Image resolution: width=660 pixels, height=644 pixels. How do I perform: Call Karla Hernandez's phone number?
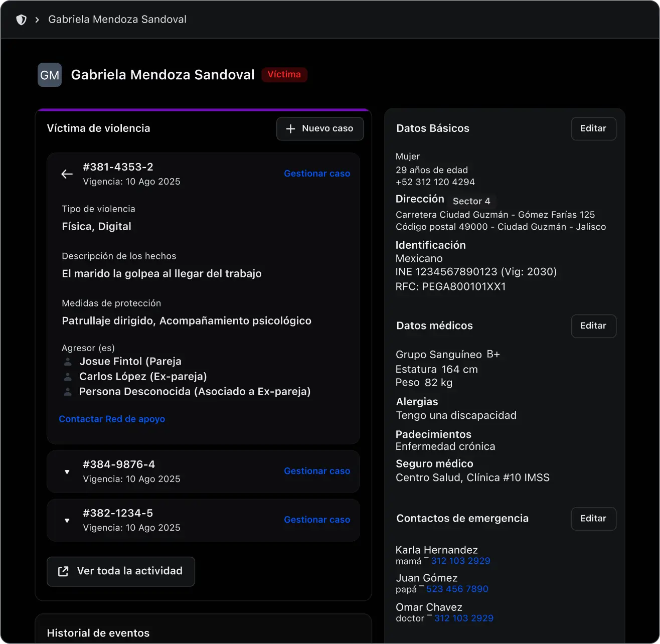460,561
